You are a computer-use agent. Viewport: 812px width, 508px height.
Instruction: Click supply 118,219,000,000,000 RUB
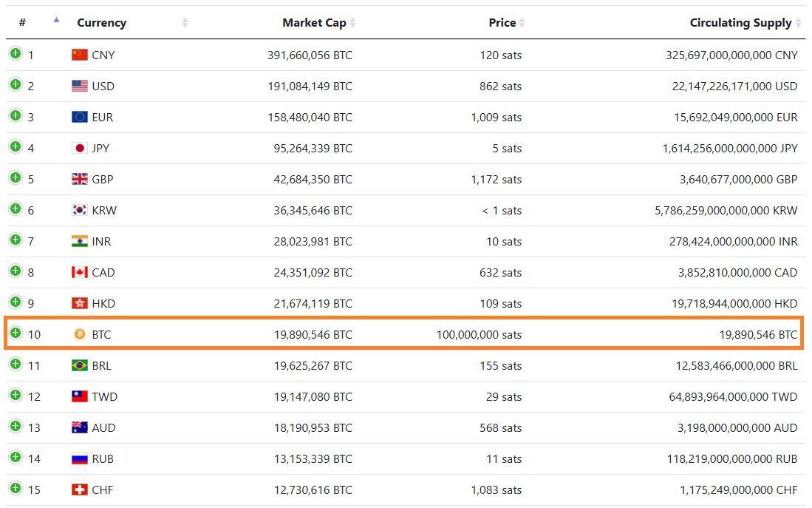point(732,459)
